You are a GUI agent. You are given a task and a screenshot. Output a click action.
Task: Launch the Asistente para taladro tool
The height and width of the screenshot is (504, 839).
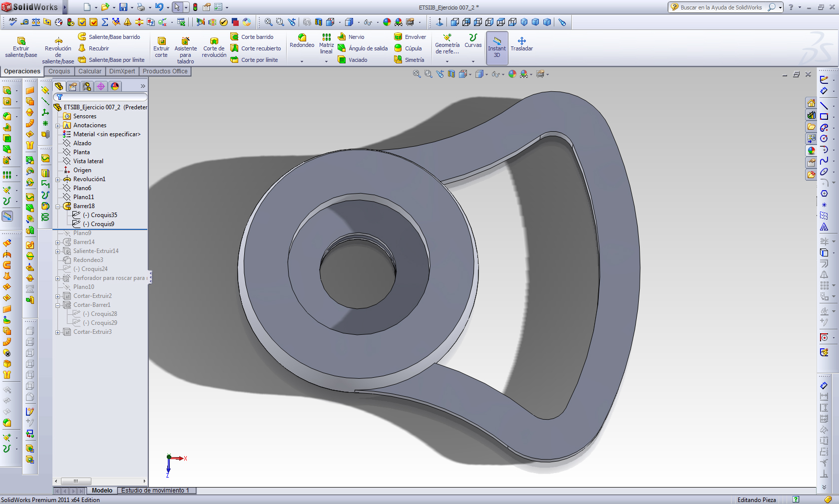pos(185,50)
